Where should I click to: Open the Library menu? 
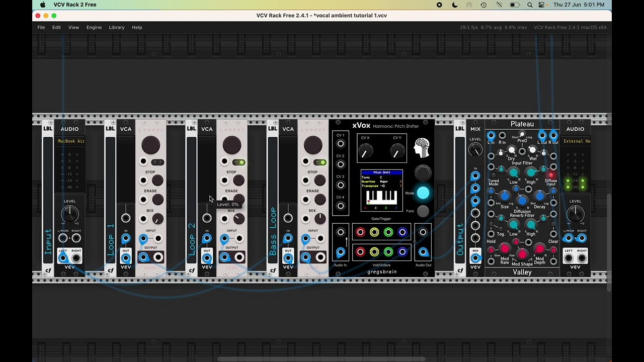click(x=117, y=27)
